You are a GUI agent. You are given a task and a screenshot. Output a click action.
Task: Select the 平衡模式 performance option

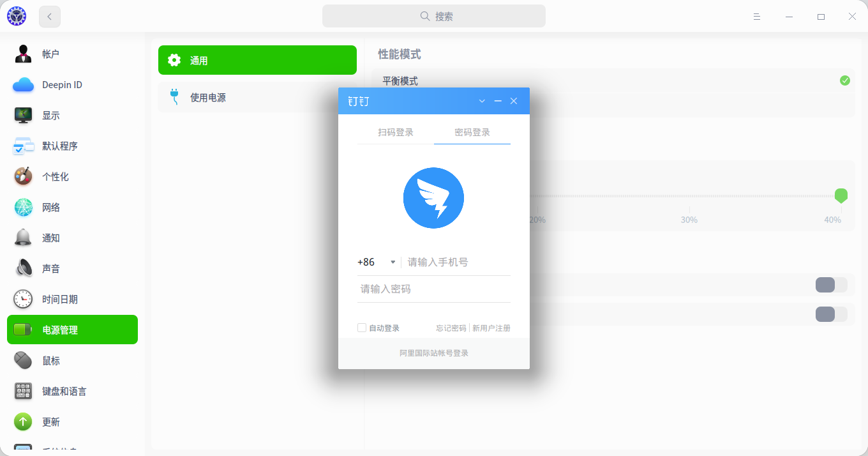[613, 80]
